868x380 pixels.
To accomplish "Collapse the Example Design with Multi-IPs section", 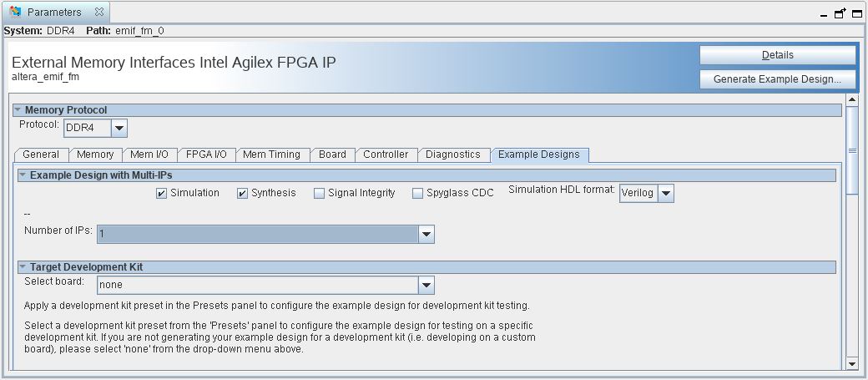I will (23, 175).
